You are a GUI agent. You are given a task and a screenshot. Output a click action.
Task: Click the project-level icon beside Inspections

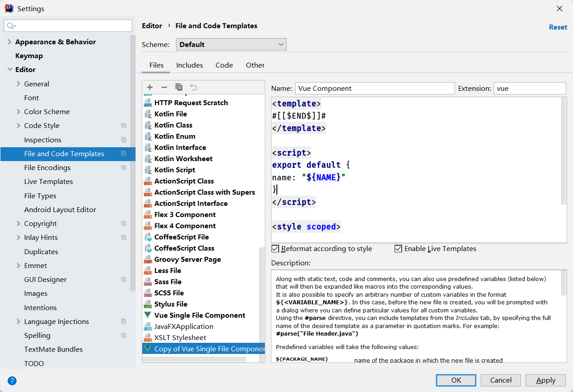tap(124, 140)
